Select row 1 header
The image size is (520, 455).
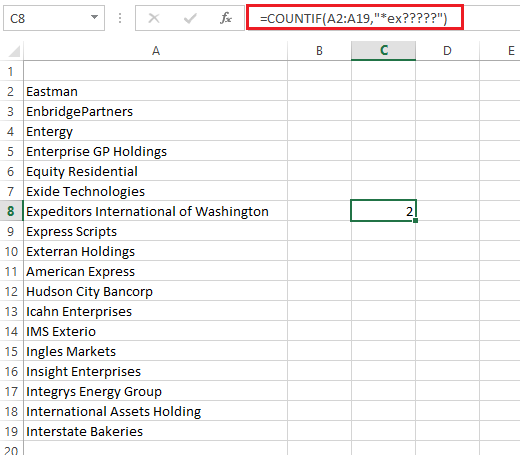[x=11, y=71]
